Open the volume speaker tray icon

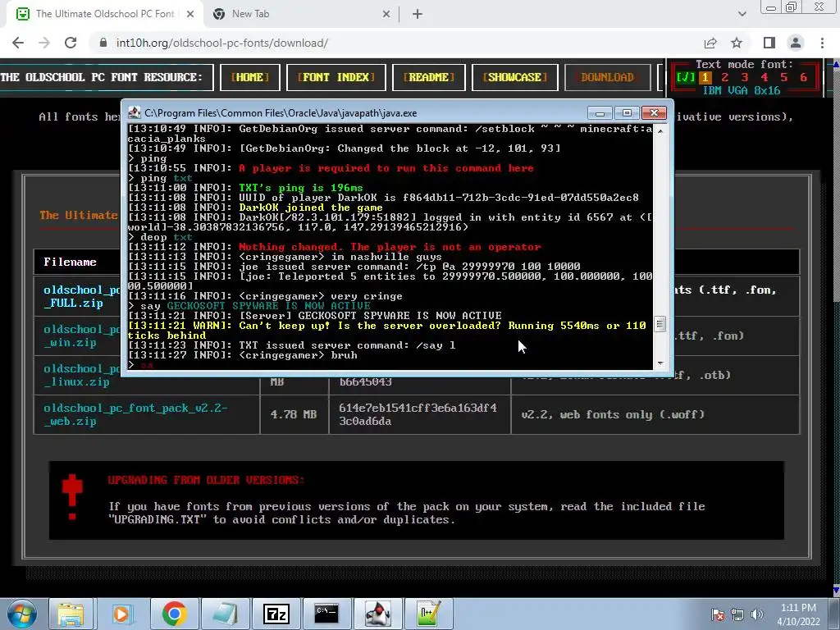(756, 614)
